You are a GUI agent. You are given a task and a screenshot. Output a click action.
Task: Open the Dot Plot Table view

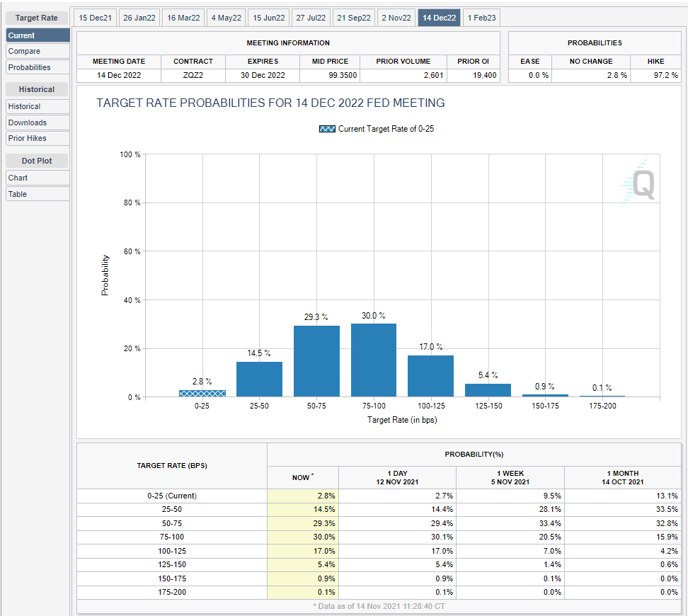point(38,194)
